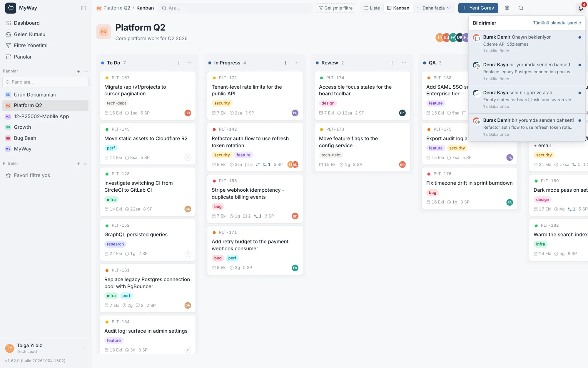Open Burak Demir Onayın bekleniyor notification

coord(527,44)
